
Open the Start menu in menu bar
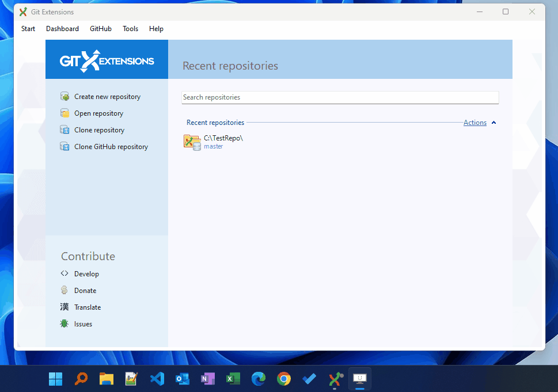pos(28,29)
